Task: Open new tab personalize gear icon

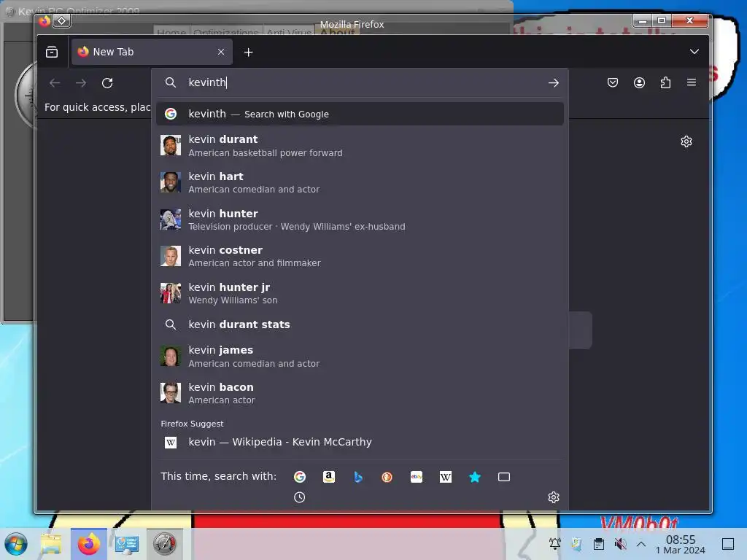Action: pyautogui.click(x=686, y=141)
